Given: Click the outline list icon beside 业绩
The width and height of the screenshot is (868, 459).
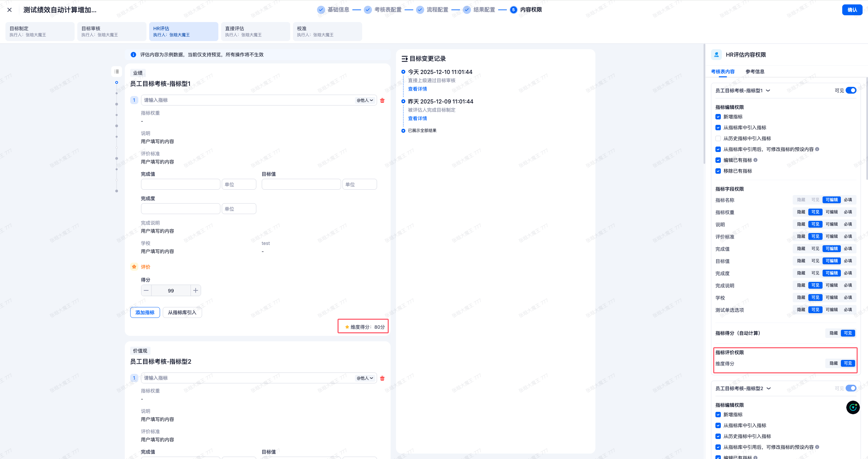Looking at the screenshot, I should point(117,72).
